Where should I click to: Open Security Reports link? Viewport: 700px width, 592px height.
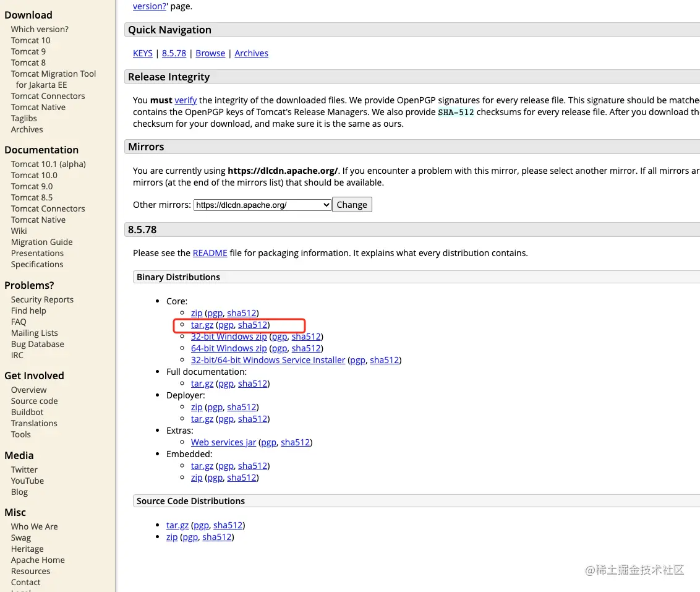42,299
